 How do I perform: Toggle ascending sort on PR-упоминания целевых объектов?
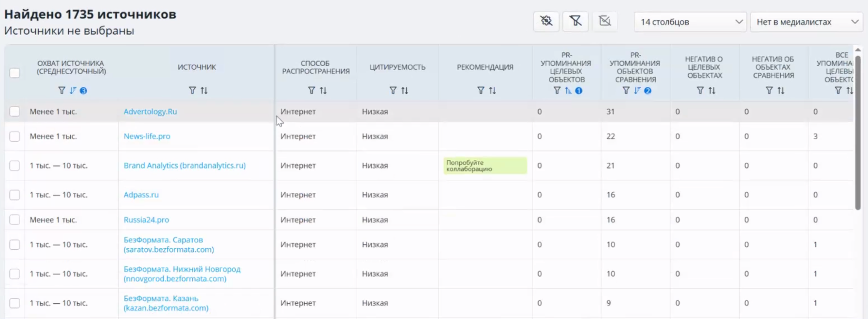pyautogui.click(x=568, y=90)
